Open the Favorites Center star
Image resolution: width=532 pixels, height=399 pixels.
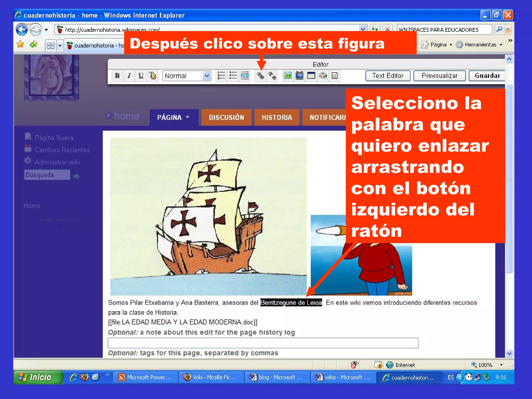(21, 44)
